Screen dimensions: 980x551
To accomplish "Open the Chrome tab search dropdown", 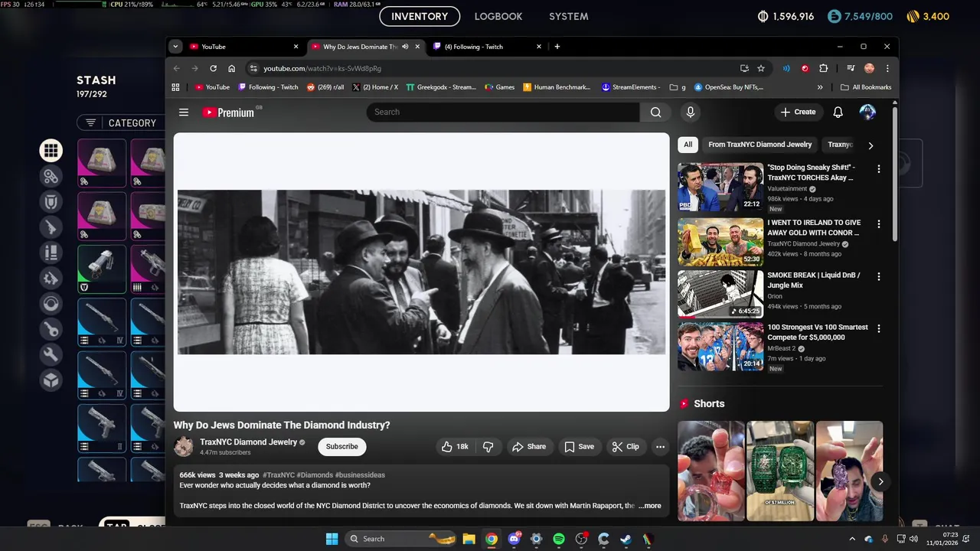I will [x=175, y=47].
